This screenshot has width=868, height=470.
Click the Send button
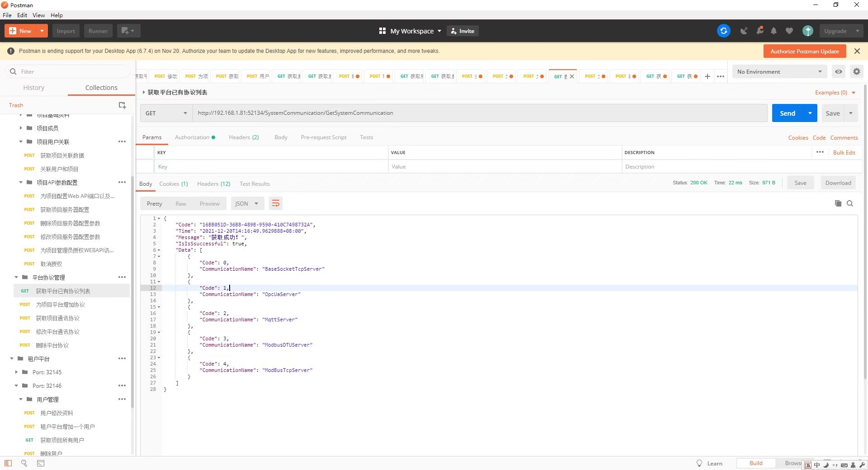click(x=788, y=113)
